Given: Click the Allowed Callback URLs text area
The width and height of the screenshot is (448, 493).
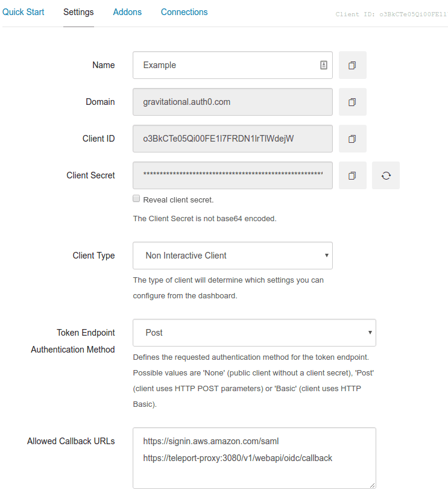Looking at the screenshot, I should 253,458.
